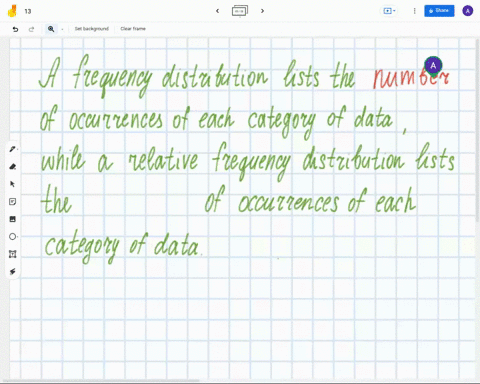Go to the previous frame
Viewport: 480px width, 384px height.
pyautogui.click(x=217, y=11)
